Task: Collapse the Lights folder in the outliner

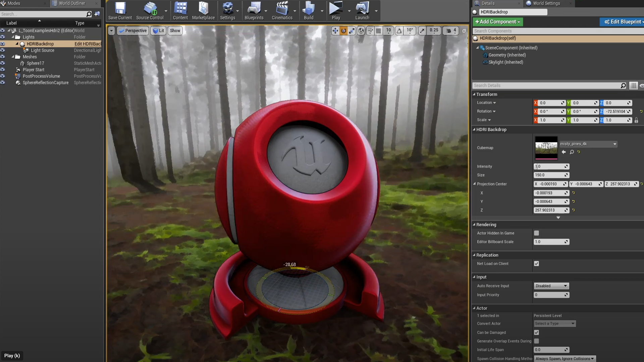Action: [13, 37]
